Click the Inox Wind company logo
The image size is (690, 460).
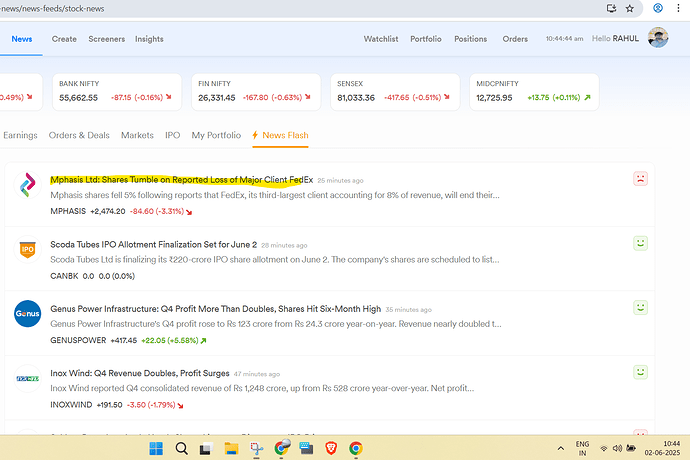coord(27,379)
